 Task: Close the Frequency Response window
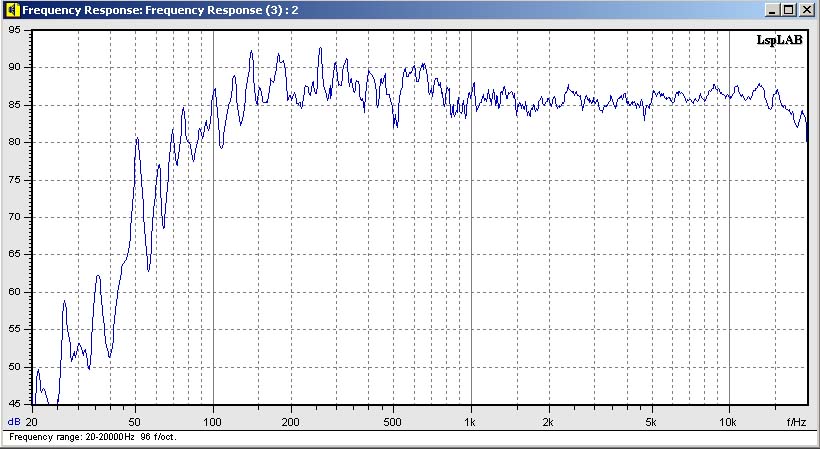(x=806, y=9)
